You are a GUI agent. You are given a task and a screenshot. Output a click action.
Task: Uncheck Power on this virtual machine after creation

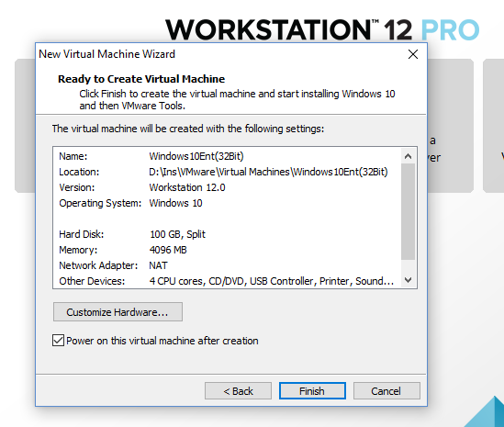[58, 340]
